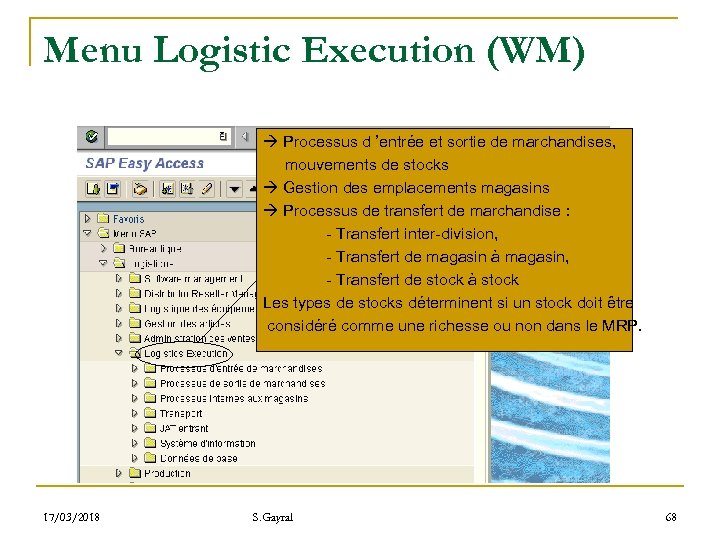
Task: Click the Système d'information folder icon
Action: click(x=150, y=443)
